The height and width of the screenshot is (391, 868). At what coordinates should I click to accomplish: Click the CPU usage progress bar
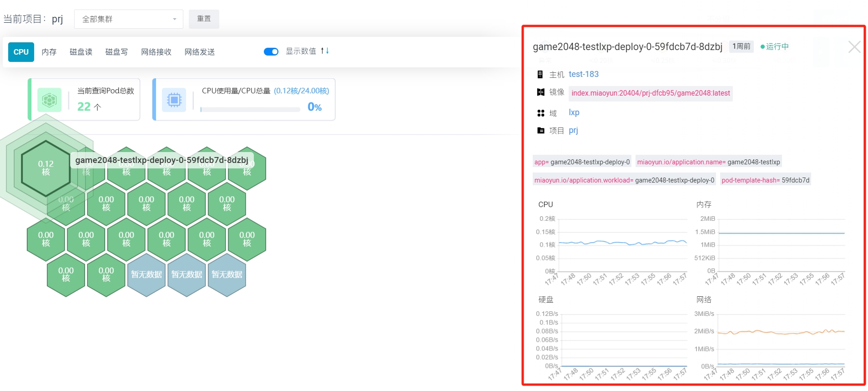click(250, 109)
